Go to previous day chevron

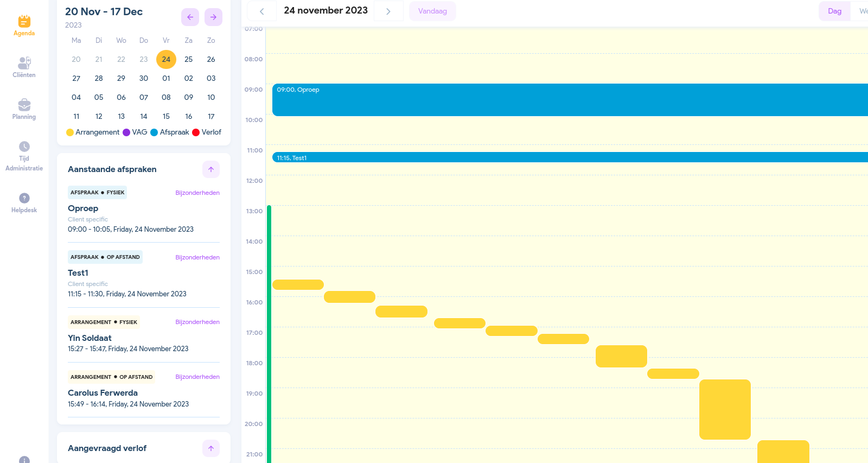[261, 11]
